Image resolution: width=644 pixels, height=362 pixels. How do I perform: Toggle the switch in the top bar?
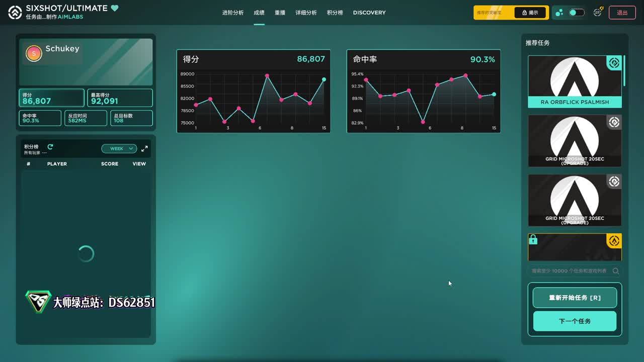point(577,13)
